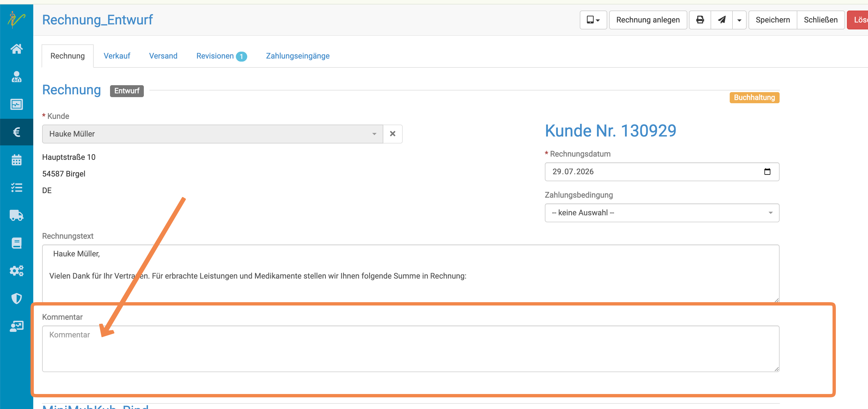Open the home icon in sidebar
This screenshot has width=868, height=409.
[x=17, y=49]
